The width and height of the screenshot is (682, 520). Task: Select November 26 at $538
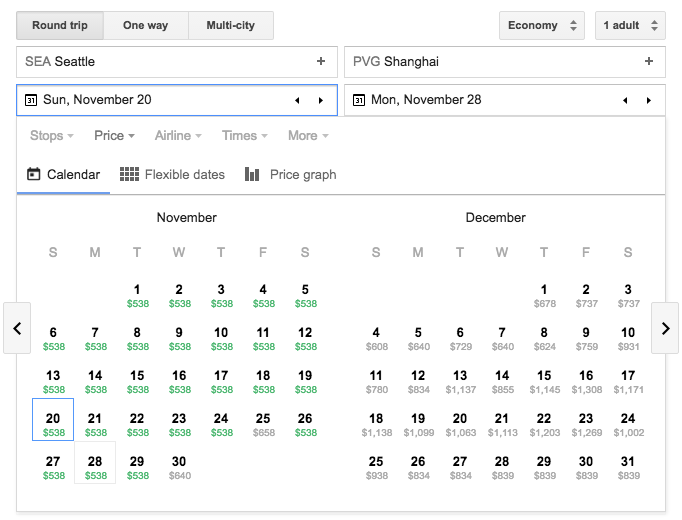coord(305,425)
